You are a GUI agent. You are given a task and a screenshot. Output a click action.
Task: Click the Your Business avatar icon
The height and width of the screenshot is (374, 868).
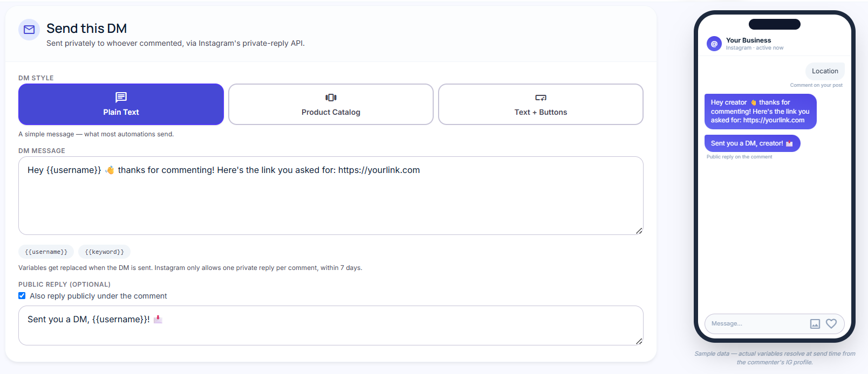pyautogui.click(x=714, y=44)
